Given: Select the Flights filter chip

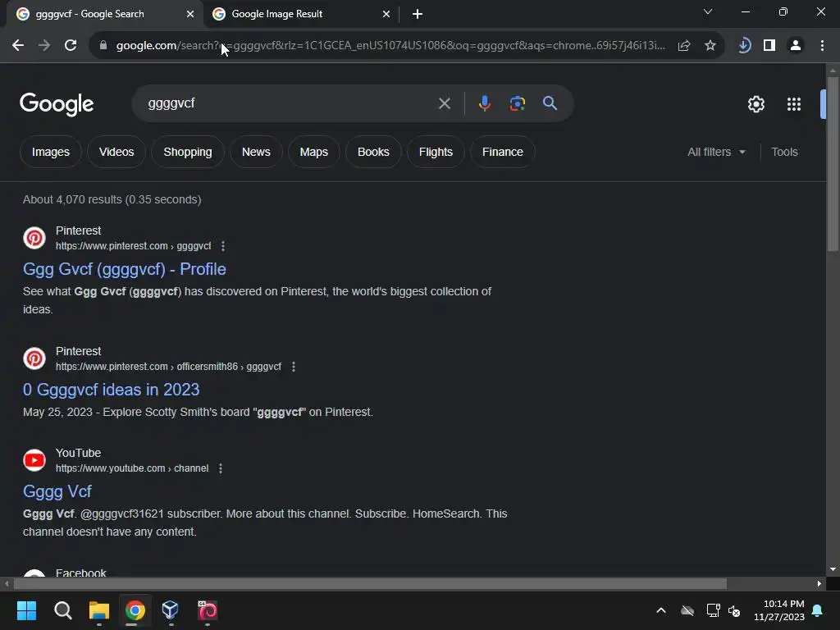Looking at the screenshot, I should point(436,152).
